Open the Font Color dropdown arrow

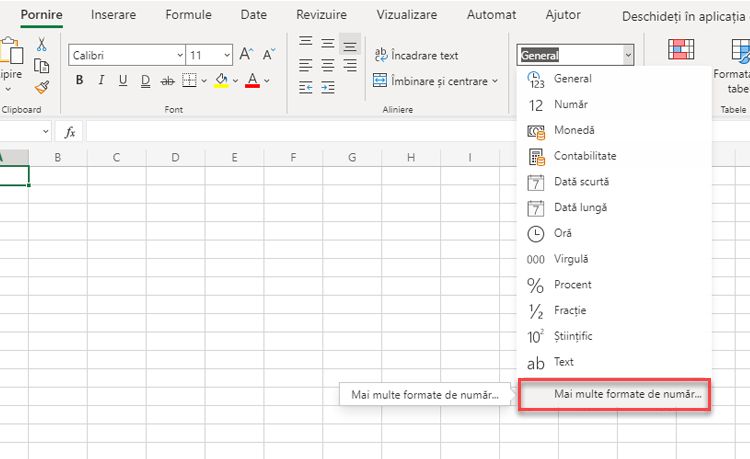(267, 81)
